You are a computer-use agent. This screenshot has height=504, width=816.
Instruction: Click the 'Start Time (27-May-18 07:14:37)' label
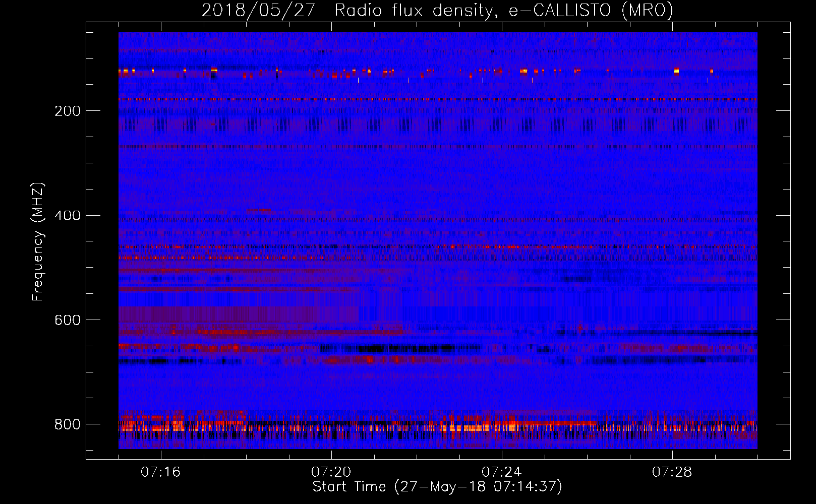click(x=437, y=487)
